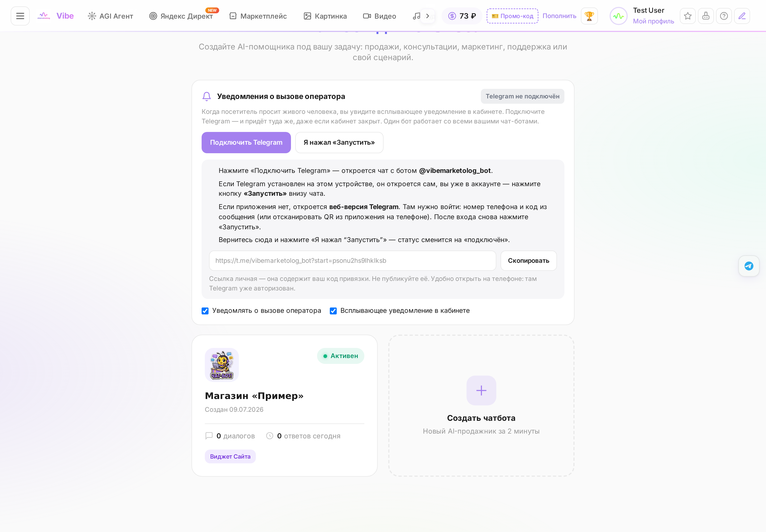
Task: Click Я нажал «Запустить» button
Action: coord(339,143)
